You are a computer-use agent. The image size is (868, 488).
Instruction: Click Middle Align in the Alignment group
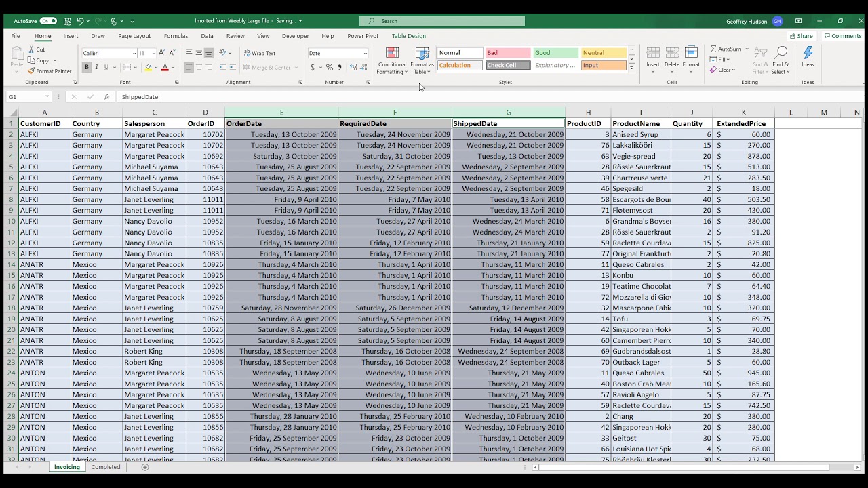[199, 53]
